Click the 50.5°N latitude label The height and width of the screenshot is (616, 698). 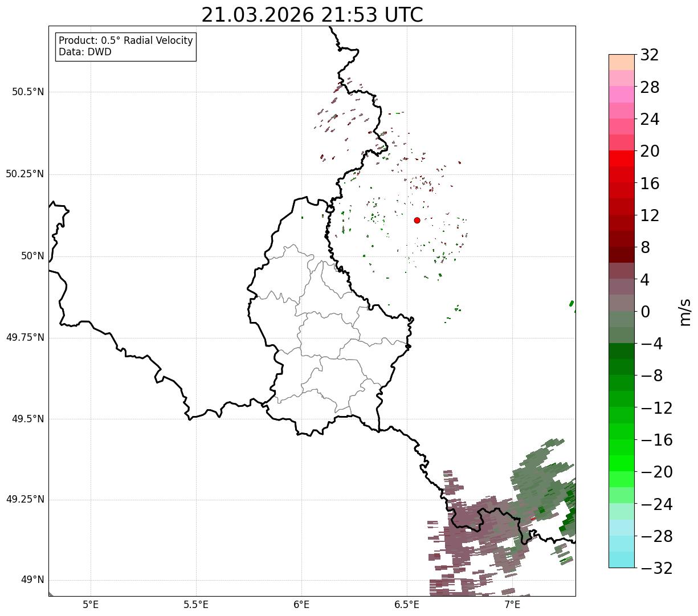point(28,92)
